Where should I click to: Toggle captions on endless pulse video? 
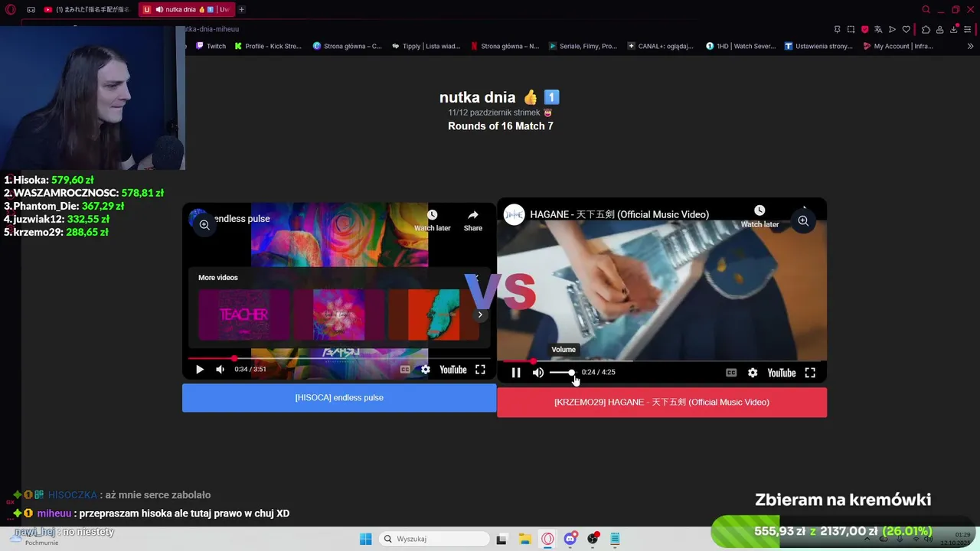click(x=405, y=370)
